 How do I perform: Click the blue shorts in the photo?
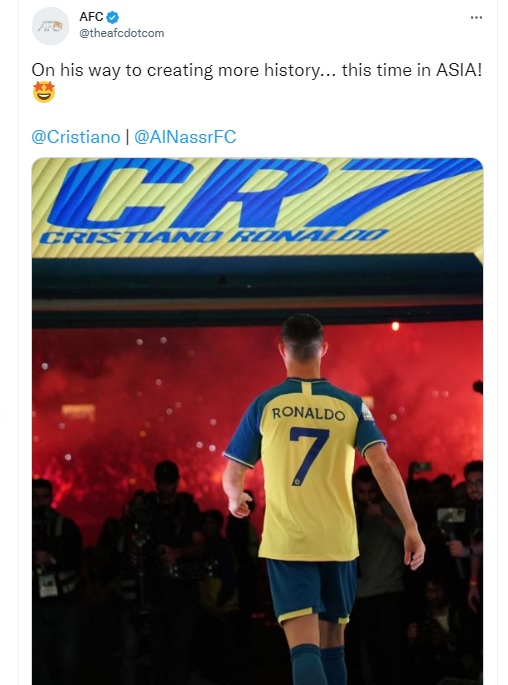click(312, 590)
